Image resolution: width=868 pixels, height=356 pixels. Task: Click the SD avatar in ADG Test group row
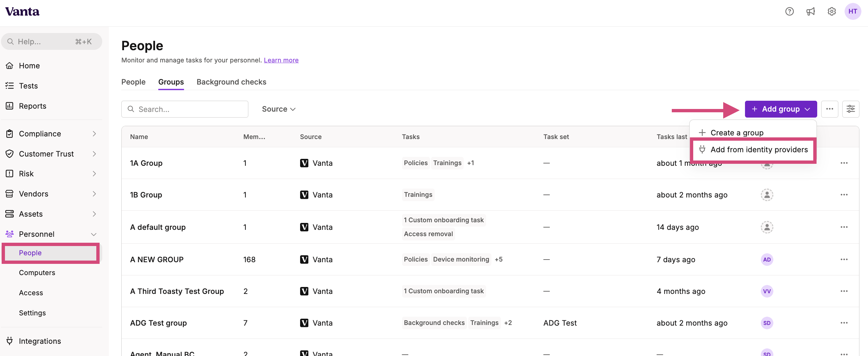(x=766, y=323)
